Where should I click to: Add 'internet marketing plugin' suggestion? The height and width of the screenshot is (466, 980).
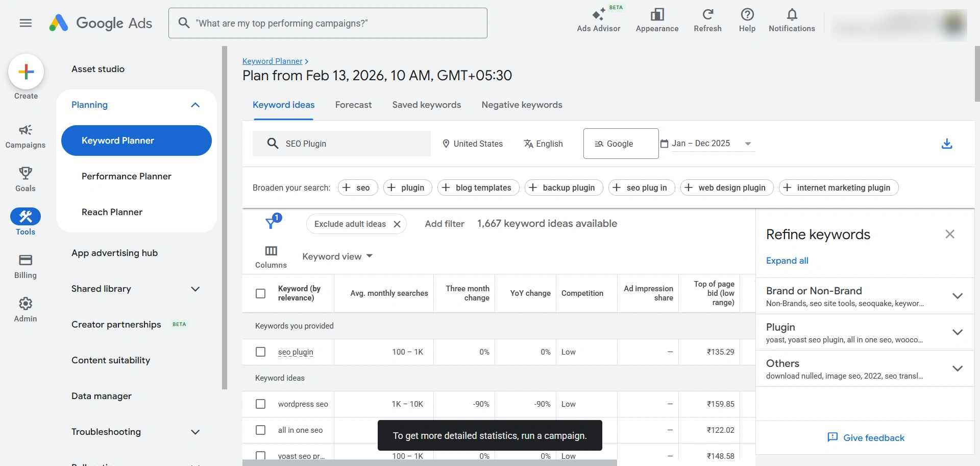tap(839, 188)
